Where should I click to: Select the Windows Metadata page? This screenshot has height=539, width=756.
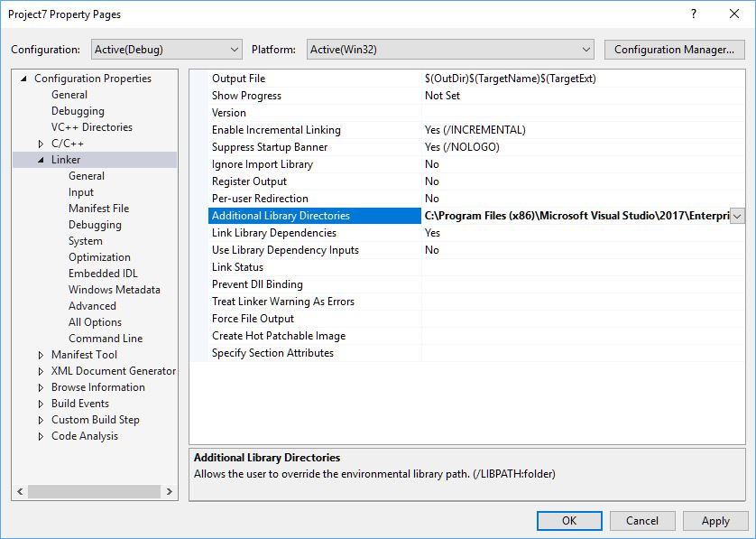click(114, 289)
